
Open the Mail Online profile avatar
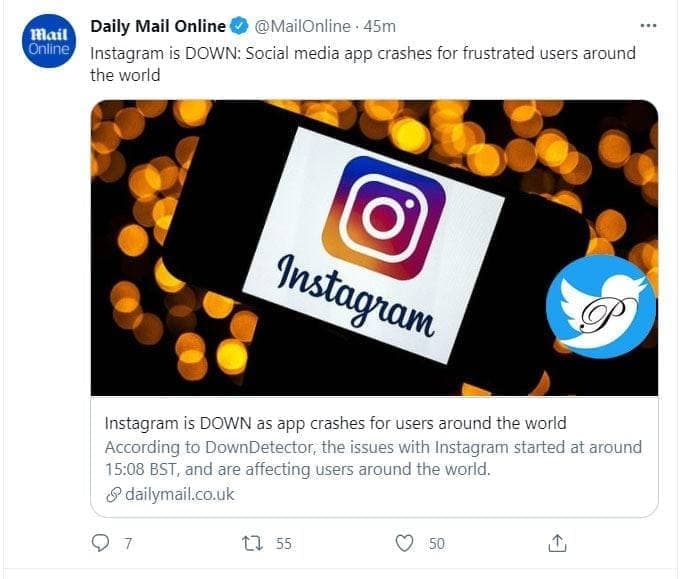coord(48,41)
